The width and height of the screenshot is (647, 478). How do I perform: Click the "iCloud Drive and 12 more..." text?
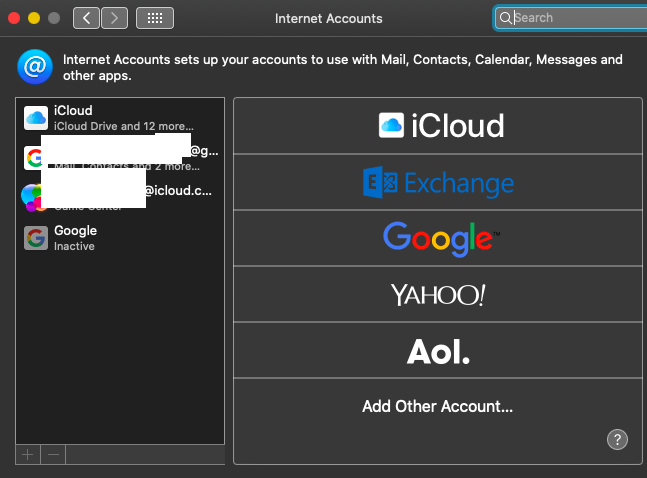(x=124, y=126)
